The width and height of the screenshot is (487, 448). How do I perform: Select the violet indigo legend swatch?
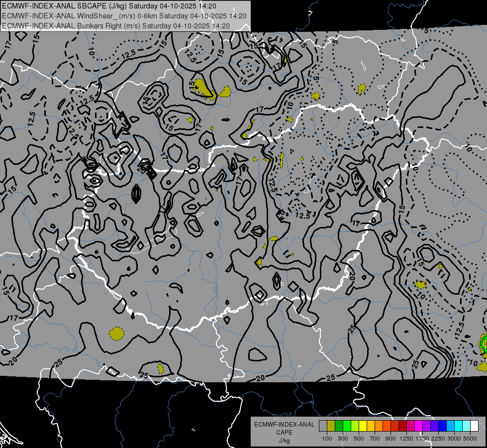(434, 426)
